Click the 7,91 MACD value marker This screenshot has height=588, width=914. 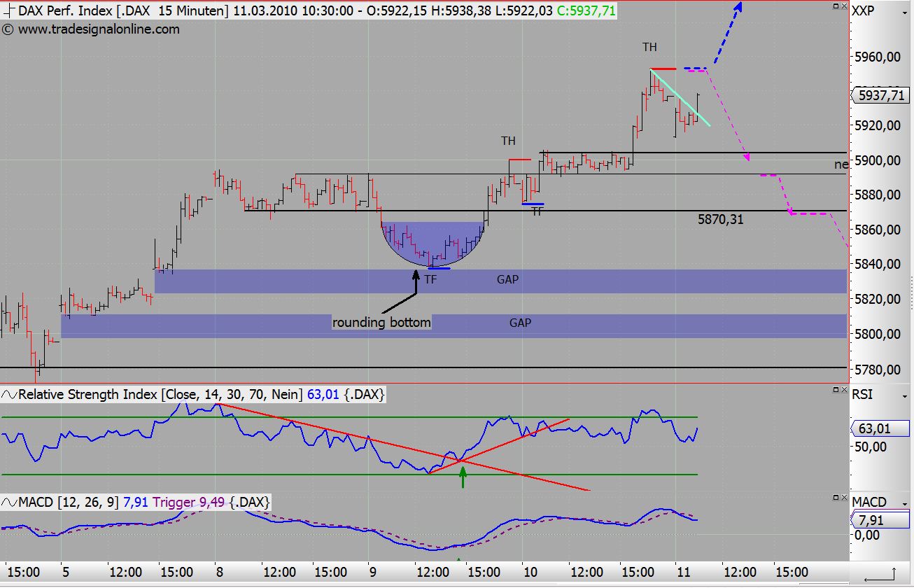tap(880, 520)
